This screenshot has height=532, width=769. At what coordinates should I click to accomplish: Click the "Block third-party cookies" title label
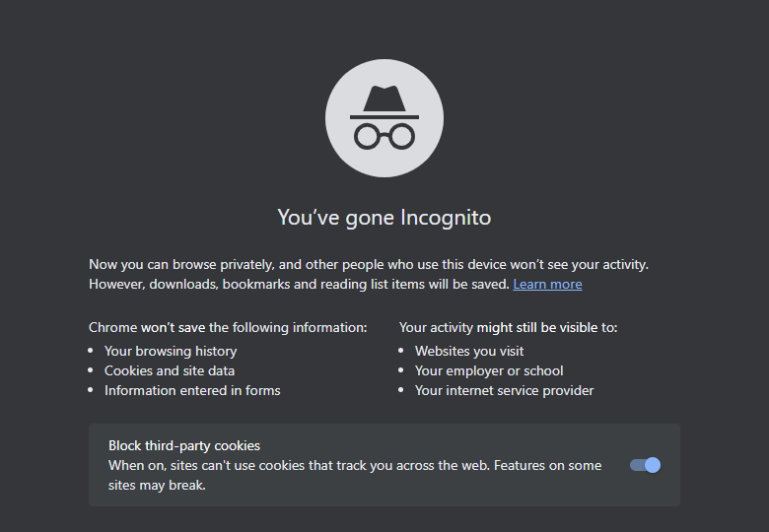click(x=184, y=445)
